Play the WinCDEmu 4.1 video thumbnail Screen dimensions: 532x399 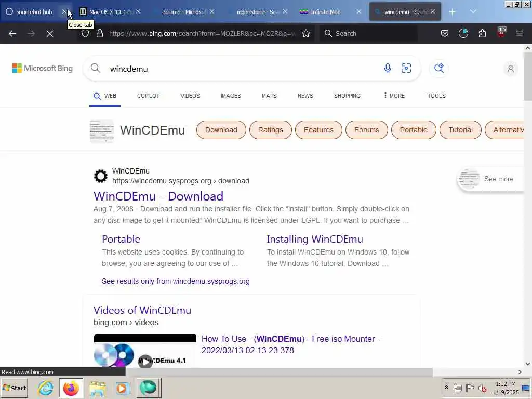click(145, 351)
